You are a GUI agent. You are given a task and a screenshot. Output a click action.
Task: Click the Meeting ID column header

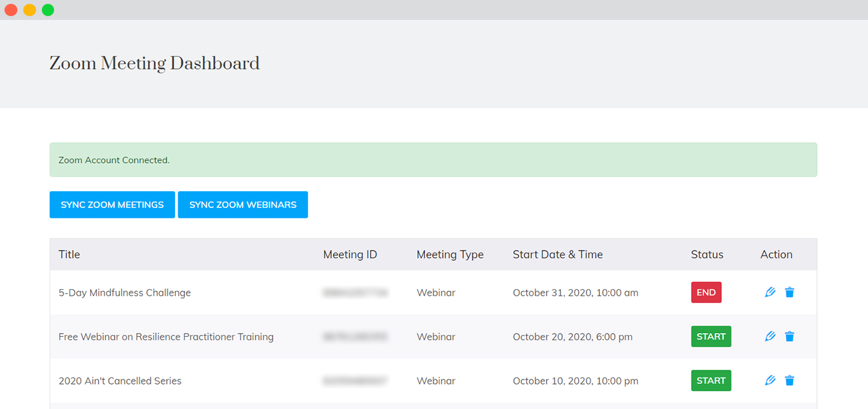pos(350,254)
